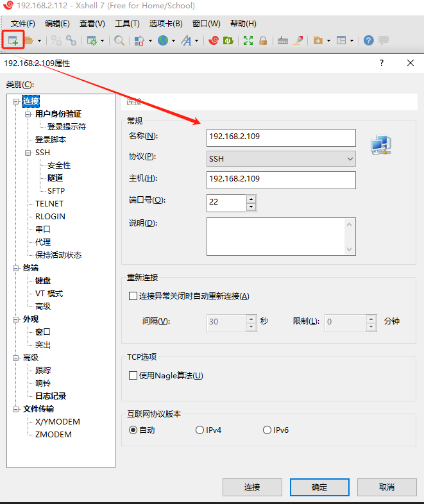Click the blue Help question icon
The width and height of the screenshot is (424, 504).
tap(369, 40)
